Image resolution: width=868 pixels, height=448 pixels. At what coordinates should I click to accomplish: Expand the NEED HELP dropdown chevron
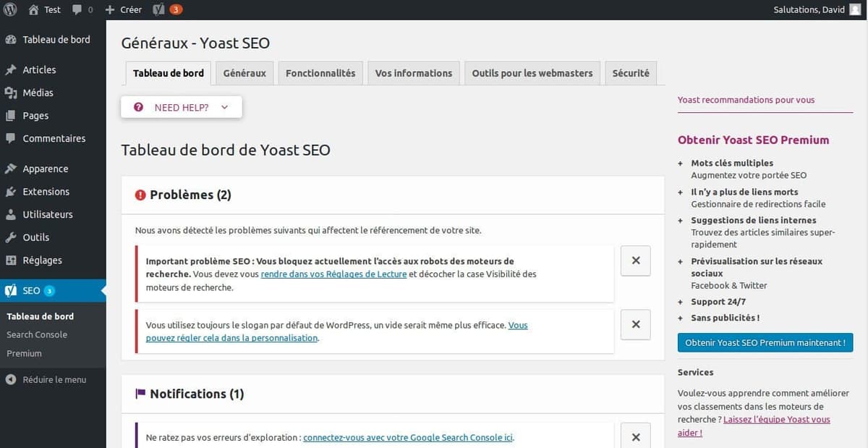tap(224, 106)
